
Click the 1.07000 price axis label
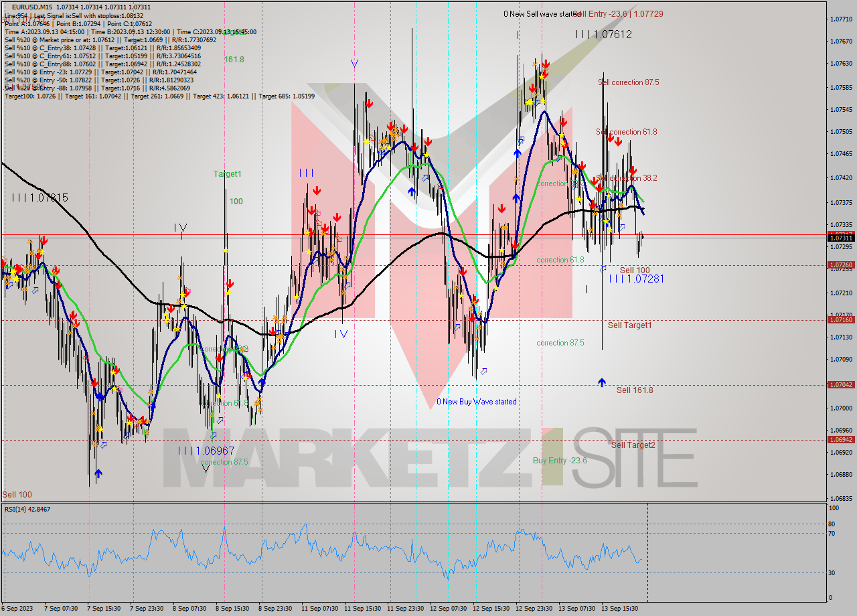[841, 408]
